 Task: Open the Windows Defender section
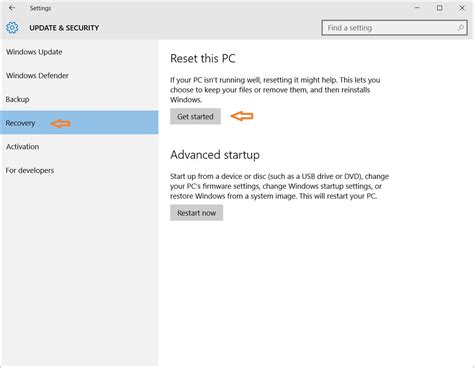pyautogui.click(x=79, y=76)
